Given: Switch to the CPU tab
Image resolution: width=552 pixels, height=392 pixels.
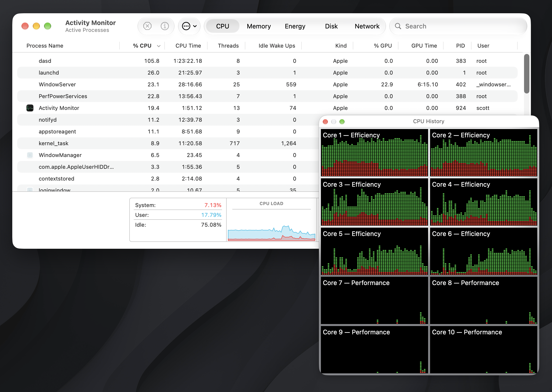Looking at the screenshot, I should point(223,26).
